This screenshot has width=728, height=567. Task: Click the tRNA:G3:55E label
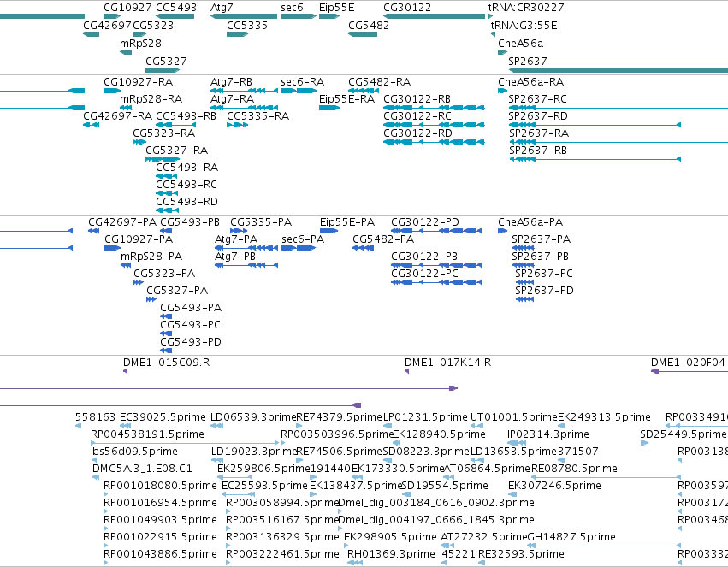point(524,25)
